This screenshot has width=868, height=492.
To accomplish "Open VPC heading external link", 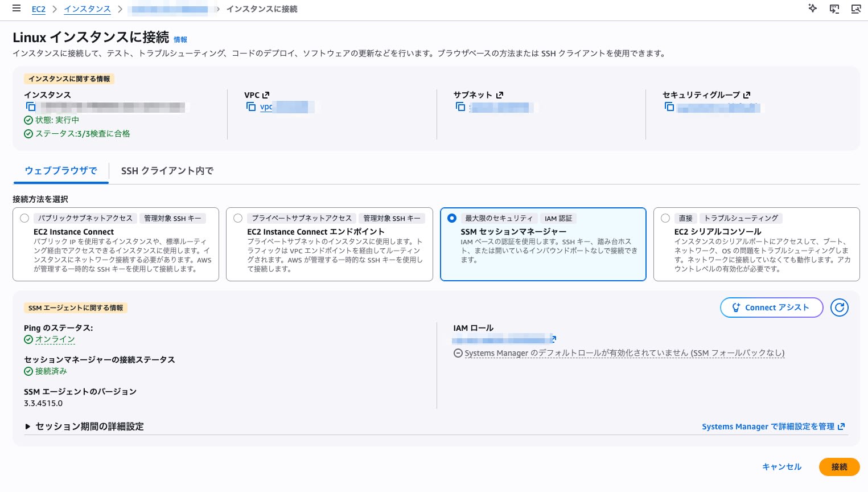I will click(x=265, y=95).
